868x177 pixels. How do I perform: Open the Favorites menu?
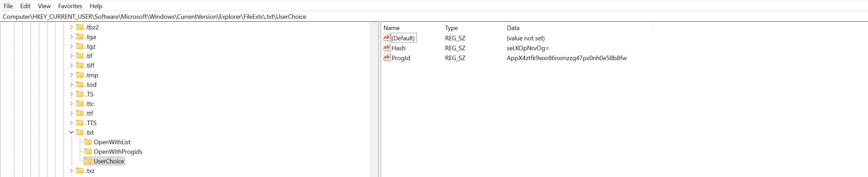tap(70, 6)
